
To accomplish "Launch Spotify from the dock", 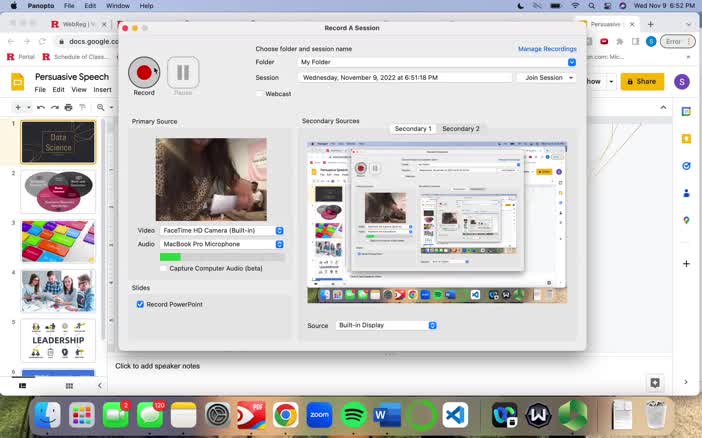I will coord(353,414).
